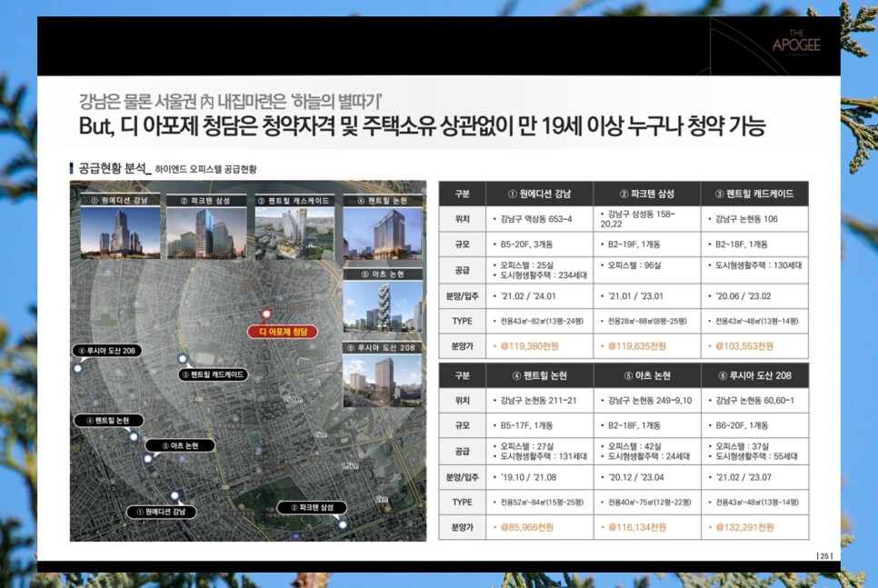
Task: Click the marker dot beside the 펜트힐 논현 label
Action: 134,436
